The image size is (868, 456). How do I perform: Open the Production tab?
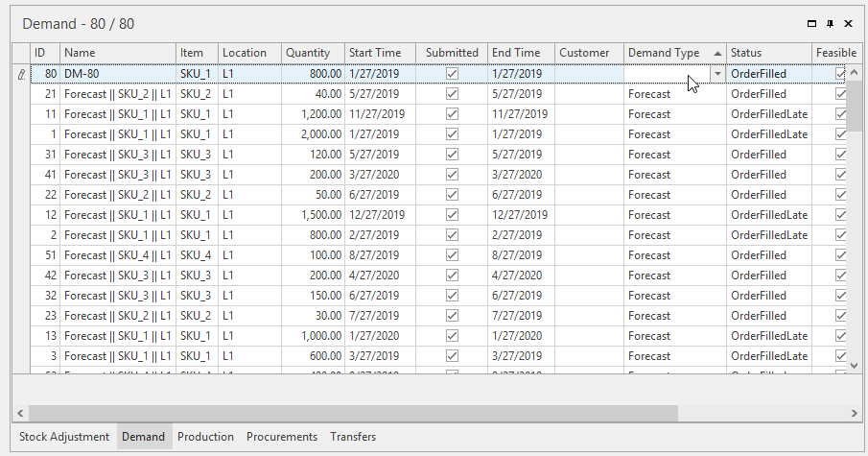205,437
